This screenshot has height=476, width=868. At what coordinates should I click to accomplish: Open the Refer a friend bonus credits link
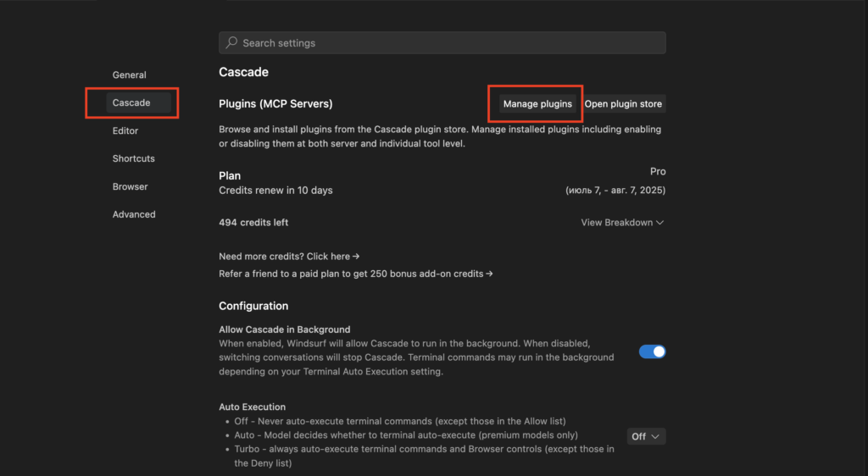tap(355, 274)
